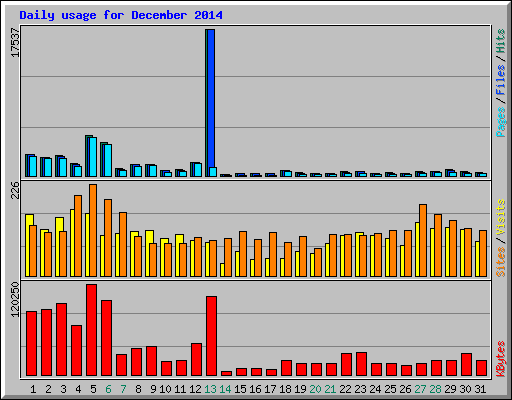
Task: Click the green weekend day label 13
Action: (210, 389)
